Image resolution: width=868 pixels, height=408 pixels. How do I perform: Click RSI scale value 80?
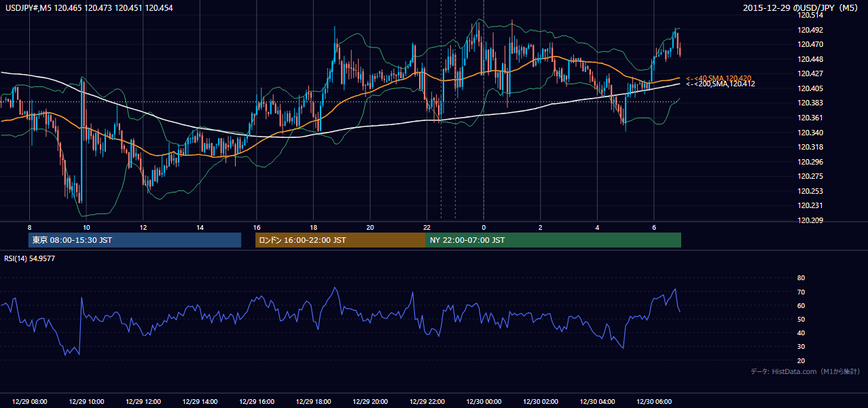click(801, 278)
